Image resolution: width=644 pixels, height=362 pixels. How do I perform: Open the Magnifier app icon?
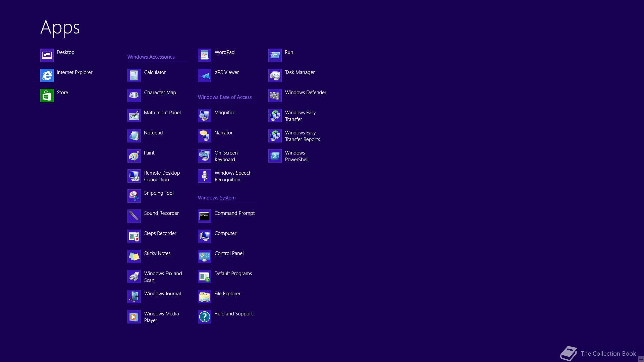205,116
